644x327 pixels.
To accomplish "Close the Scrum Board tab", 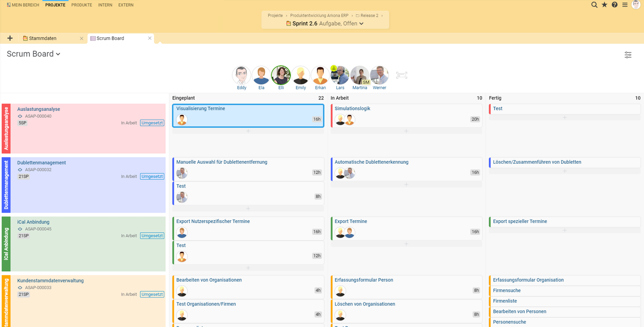I will (x=149, y=38).
